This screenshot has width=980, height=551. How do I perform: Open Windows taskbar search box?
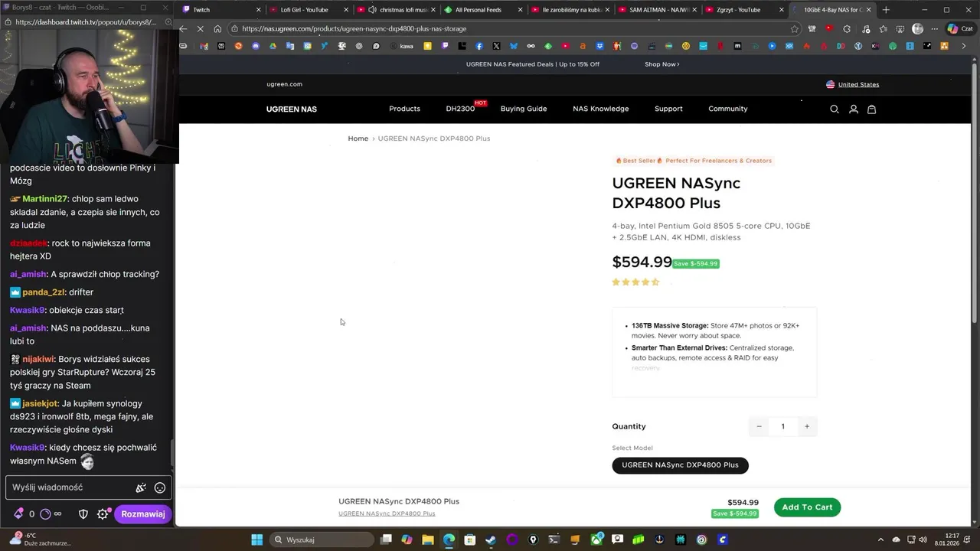pyautogui.click(x=322, y=540)
